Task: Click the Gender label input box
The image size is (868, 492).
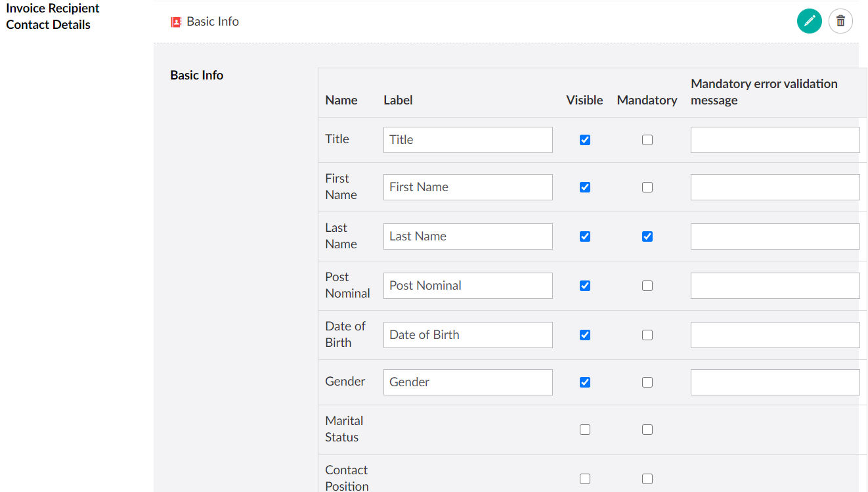Action: coord(467,382)
